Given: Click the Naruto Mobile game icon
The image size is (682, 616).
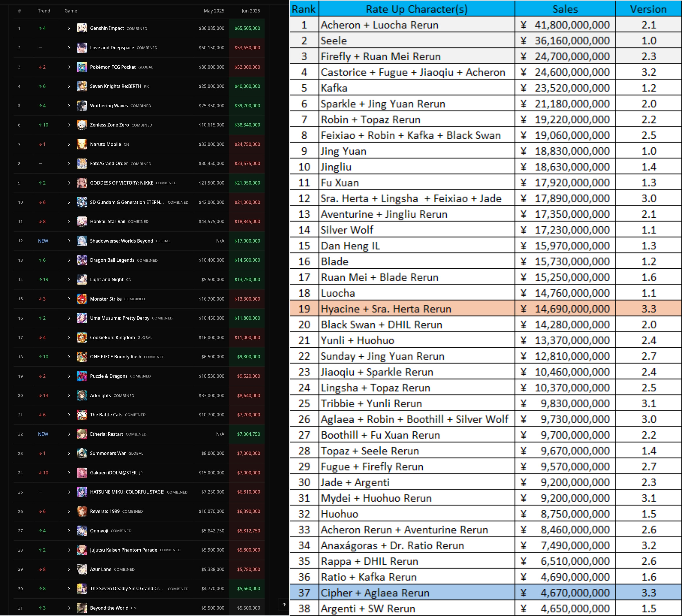Looking at the screenshot, I should coord(82,144).
